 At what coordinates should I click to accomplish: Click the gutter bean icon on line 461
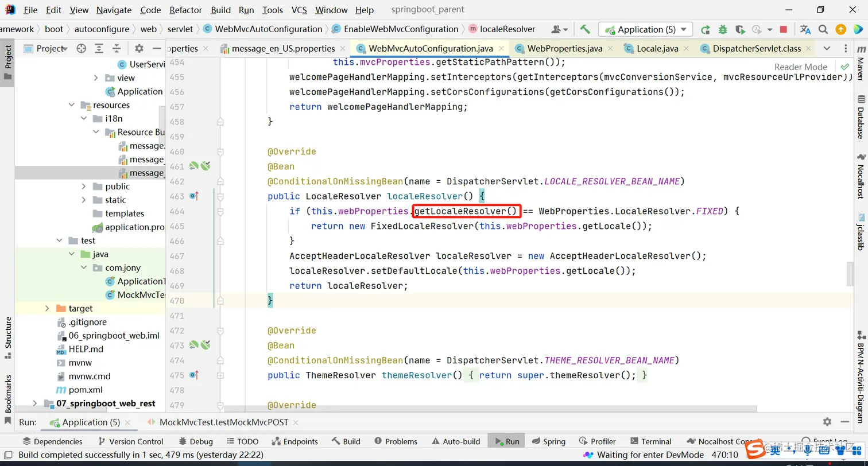point(194,166)
